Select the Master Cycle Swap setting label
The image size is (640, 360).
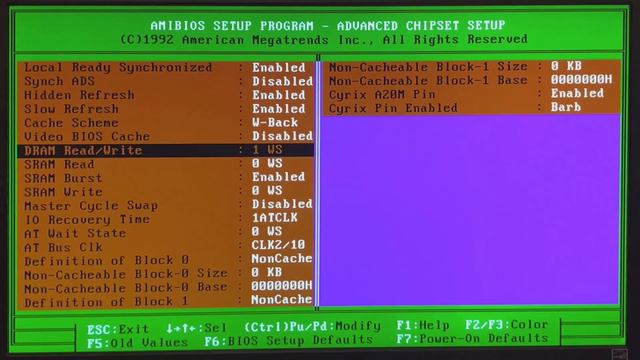point(91,206)
